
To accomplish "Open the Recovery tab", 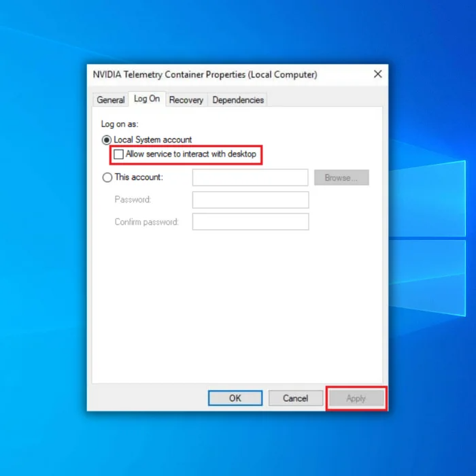I will coord(186,100).
